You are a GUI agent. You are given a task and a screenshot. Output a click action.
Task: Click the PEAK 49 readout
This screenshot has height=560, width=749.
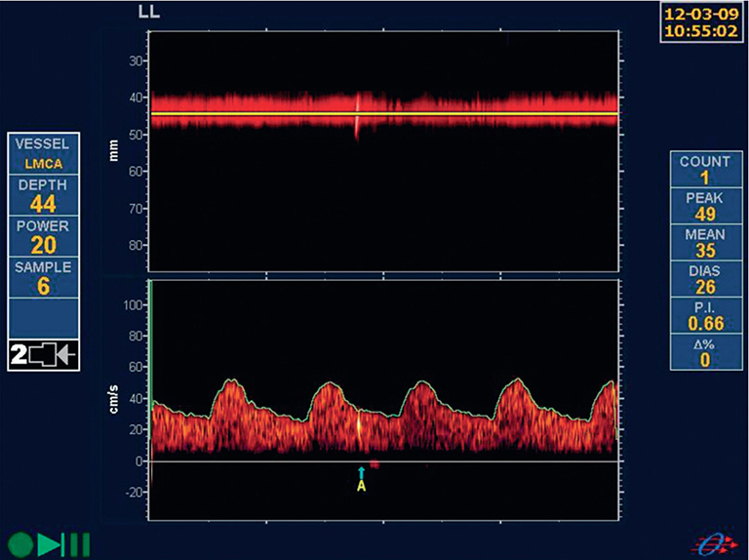pos(706,206)
